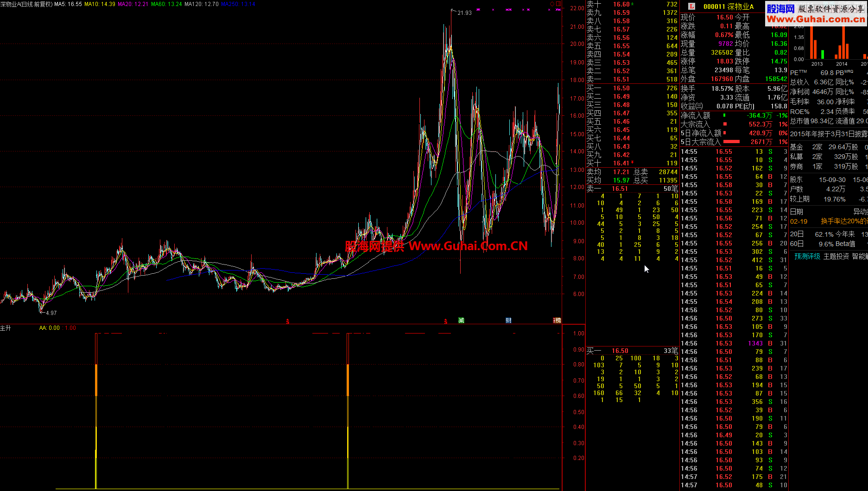Click the 净流入额 -364.3万 row
This screenshot has height=491, width=868.
point(734,115)
